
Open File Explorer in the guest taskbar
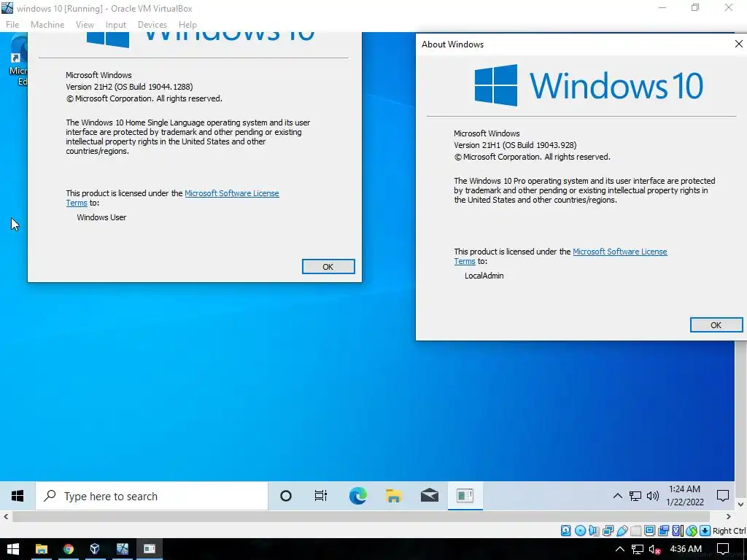[393, 496]
